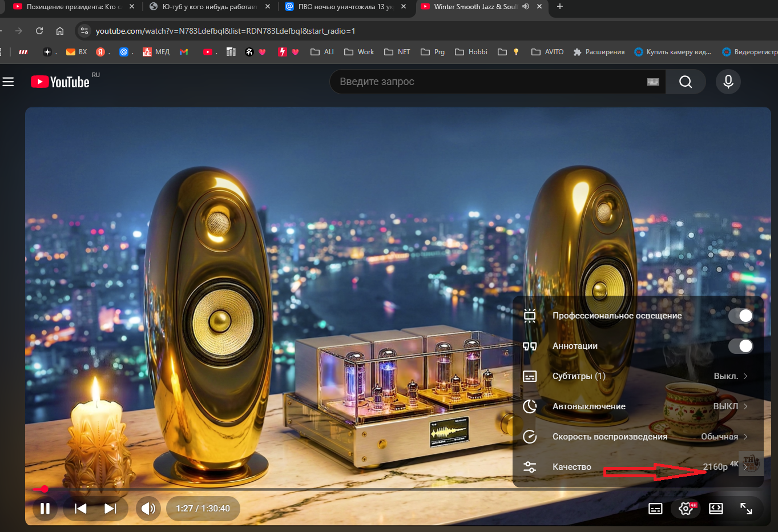
Task: Turn off the Аннотации toggle
Action: tap(740, 346)
